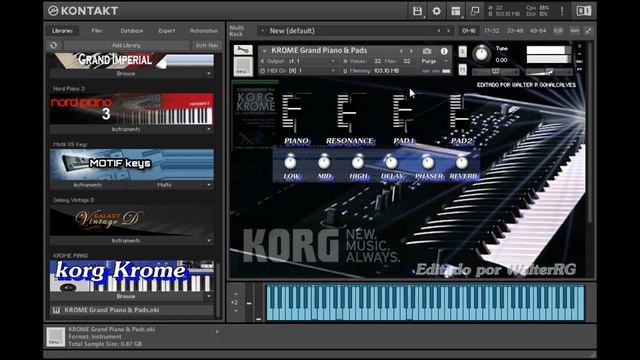Click the Tune knob
Image resolution: width=640 pixels, height=360 pixels.
481,54
